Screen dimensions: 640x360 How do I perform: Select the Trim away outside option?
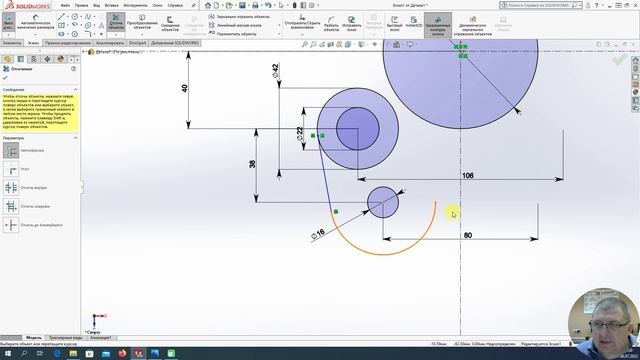tap(11, 207)
